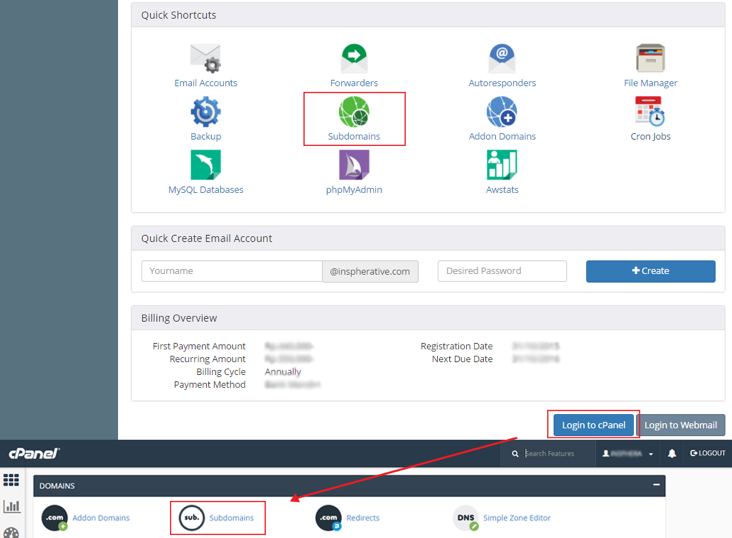
Task: Click the Subdomains link in cPanel Domains
Action: 231,518
